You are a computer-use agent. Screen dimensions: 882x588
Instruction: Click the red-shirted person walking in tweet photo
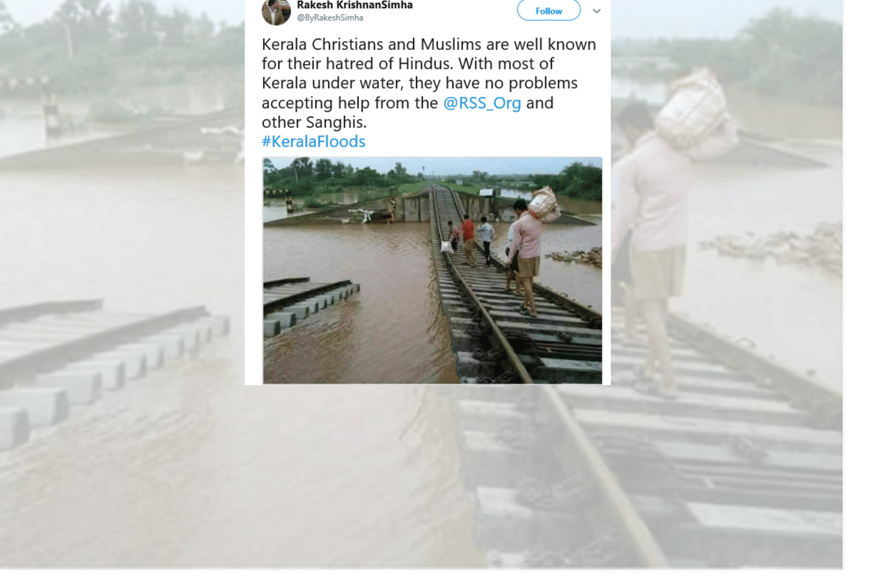click(468, 237)
